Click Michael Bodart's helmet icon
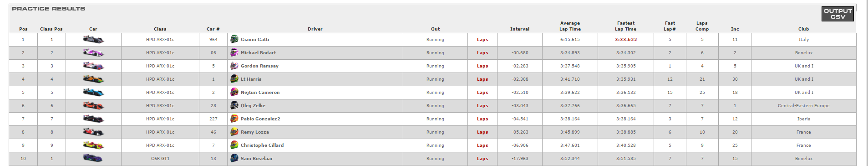Viewport: 868px width, 166px height. point(234,52)
